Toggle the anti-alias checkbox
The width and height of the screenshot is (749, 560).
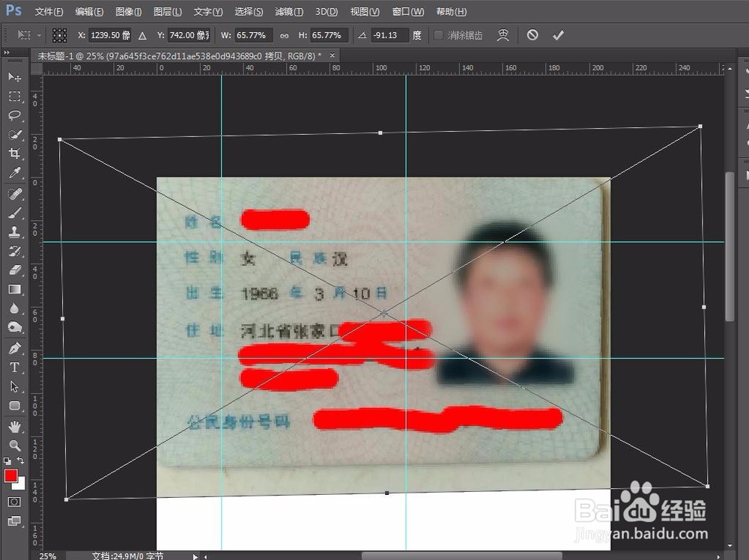pos(438,35)
